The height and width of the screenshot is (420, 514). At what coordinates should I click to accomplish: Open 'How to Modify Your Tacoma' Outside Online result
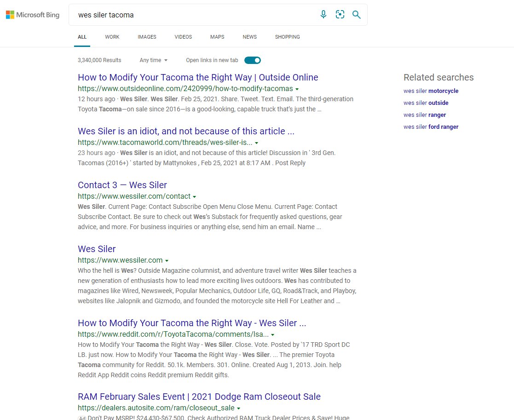(x=198, y=77)
